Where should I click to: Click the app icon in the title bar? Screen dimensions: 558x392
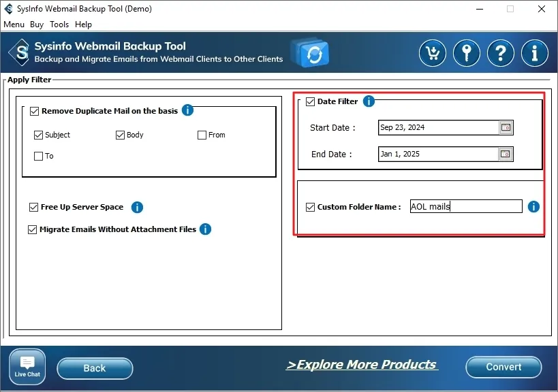click(x=8, y=9)
